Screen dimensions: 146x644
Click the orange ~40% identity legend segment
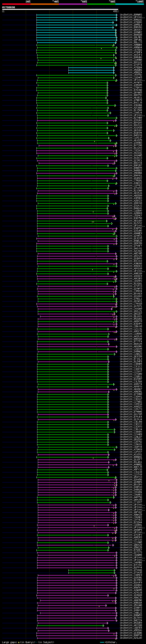[45, 4]
